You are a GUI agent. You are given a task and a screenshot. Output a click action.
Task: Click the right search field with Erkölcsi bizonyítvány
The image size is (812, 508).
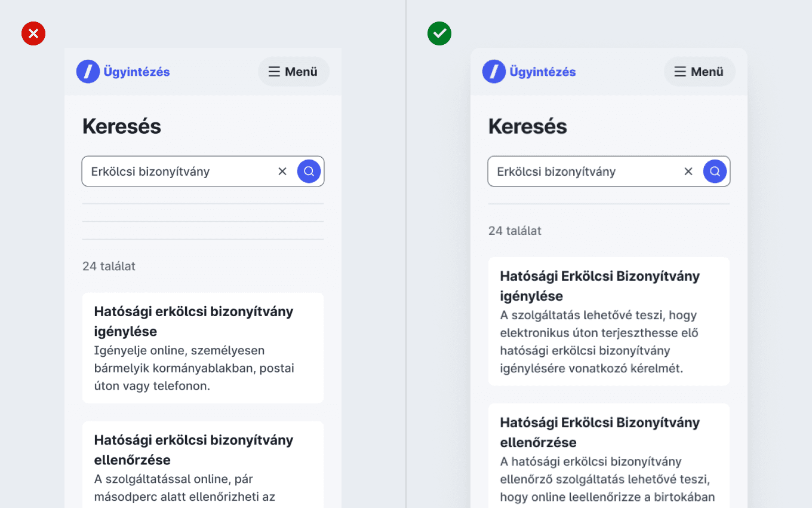pyautogui.click(x=609, y=172)
